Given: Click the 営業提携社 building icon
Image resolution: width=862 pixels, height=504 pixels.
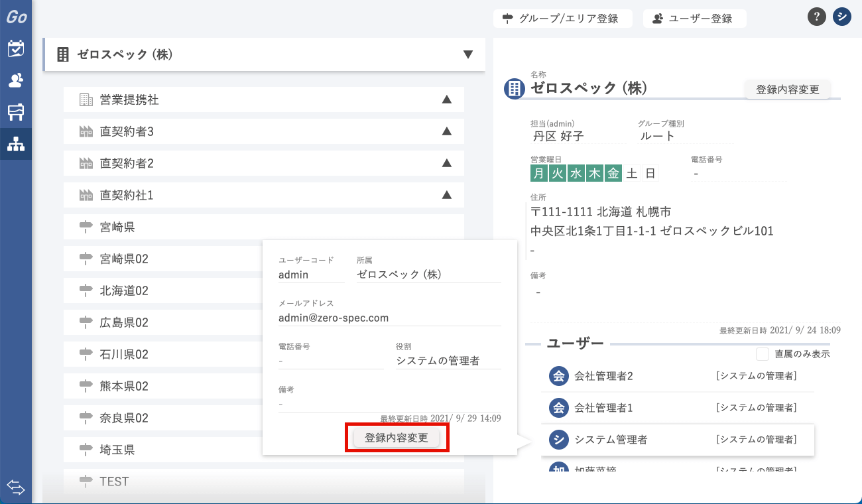Looking at the screenshot, I should coord(86,99).
